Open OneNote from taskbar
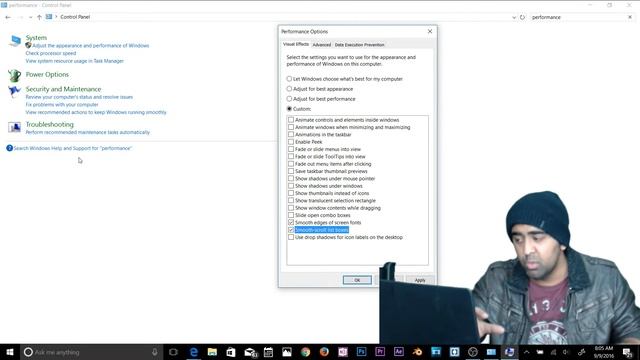Viewport: 640px width, 360px height. coord(342,352)
